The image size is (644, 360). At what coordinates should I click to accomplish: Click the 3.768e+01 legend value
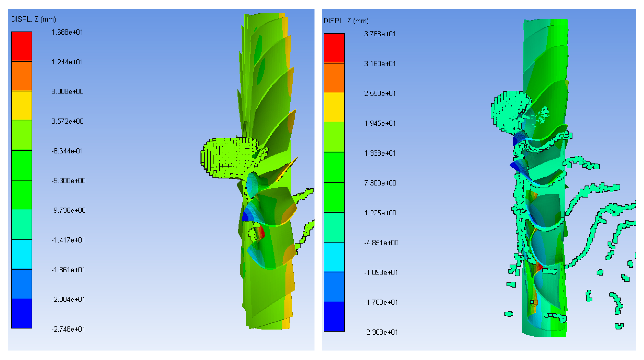[380, 34]
